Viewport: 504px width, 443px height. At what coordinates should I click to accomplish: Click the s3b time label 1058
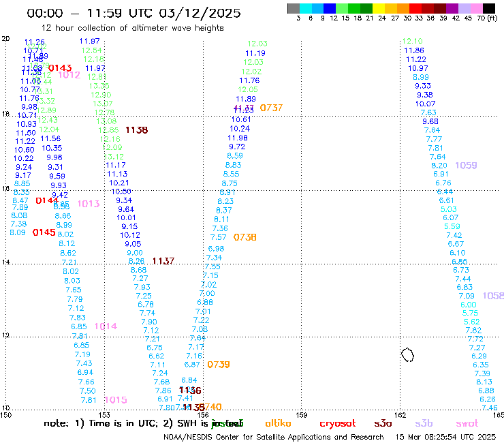tap(493, 296)
